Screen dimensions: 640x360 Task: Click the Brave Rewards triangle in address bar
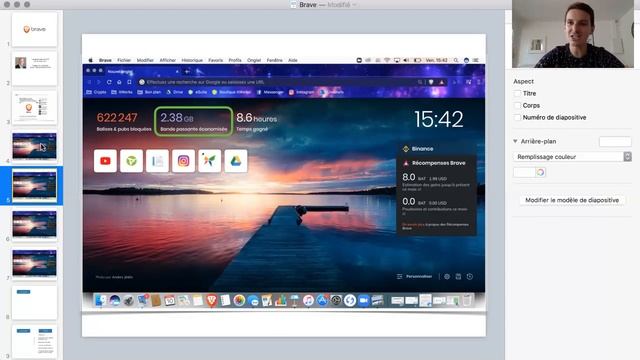[x=442, y=82]
